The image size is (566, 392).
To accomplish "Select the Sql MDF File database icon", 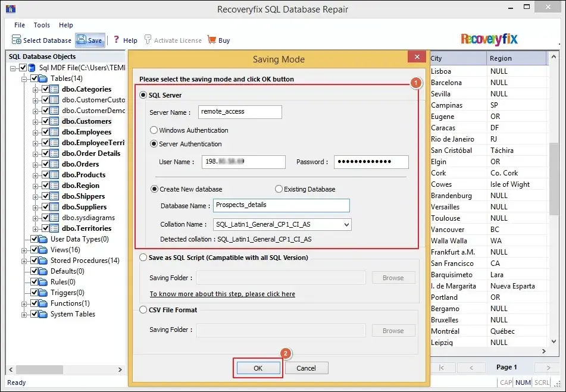I will [32, 67].
